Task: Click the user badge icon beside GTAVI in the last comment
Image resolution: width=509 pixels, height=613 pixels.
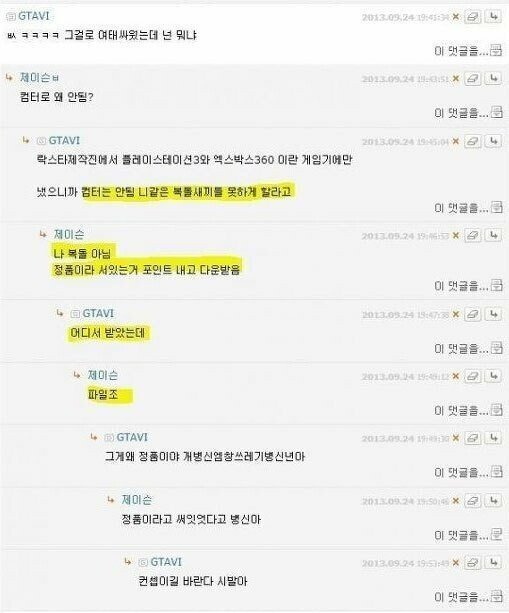Action: (x=143, y=563)
